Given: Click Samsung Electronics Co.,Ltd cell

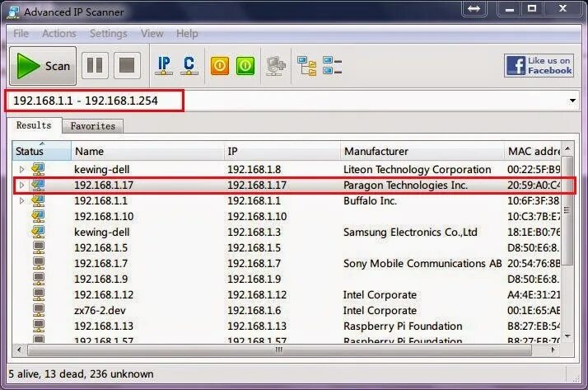Looking at the screenshot, I should 410,233.
